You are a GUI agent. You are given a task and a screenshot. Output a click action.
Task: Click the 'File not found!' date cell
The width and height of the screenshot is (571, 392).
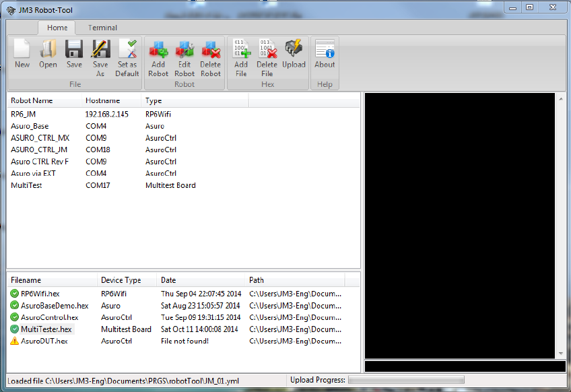pyautogui.click(x=184, y=341)
